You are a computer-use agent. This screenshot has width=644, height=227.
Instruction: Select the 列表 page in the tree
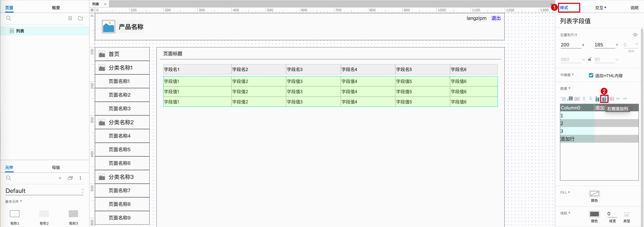pyautogui.click(x=45, y=31)
